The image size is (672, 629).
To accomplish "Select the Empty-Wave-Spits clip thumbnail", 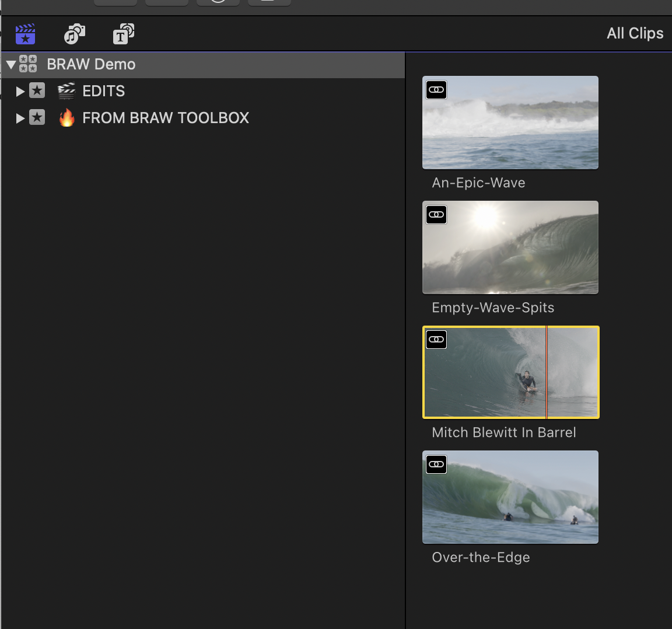I will [x=510, y=247].
